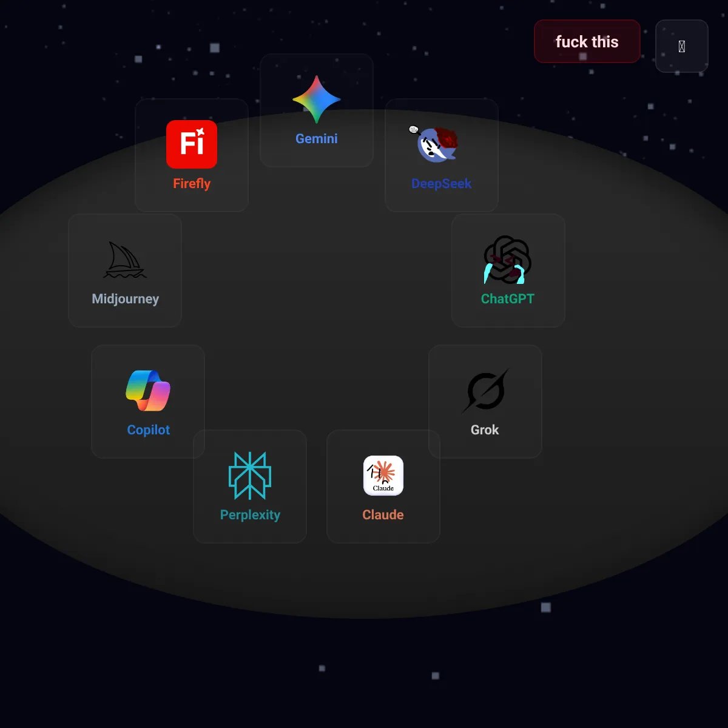Click the rainbow Gemini star logo
728x728 pixels.
(317, 99)
